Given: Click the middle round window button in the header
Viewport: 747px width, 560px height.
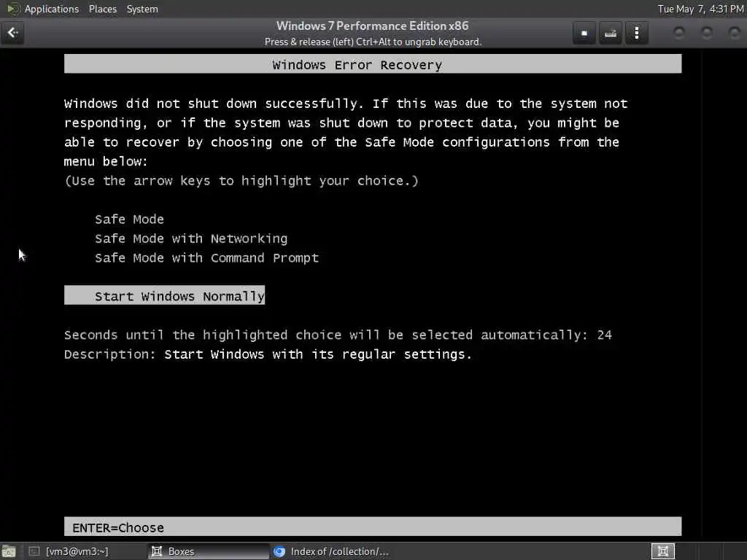Looking at the screenshot, I should [707, 32].
